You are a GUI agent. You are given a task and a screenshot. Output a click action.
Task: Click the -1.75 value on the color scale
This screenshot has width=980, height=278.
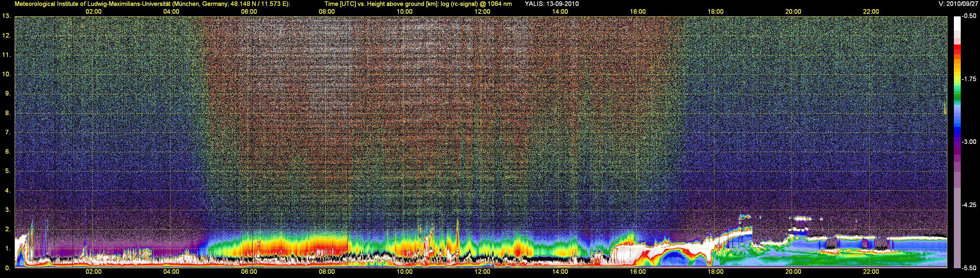pyautogui.click(x=969, y=79)
